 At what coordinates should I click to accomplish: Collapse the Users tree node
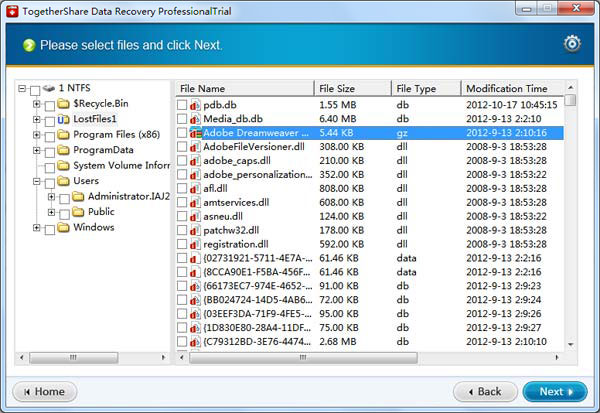point(37,181)
